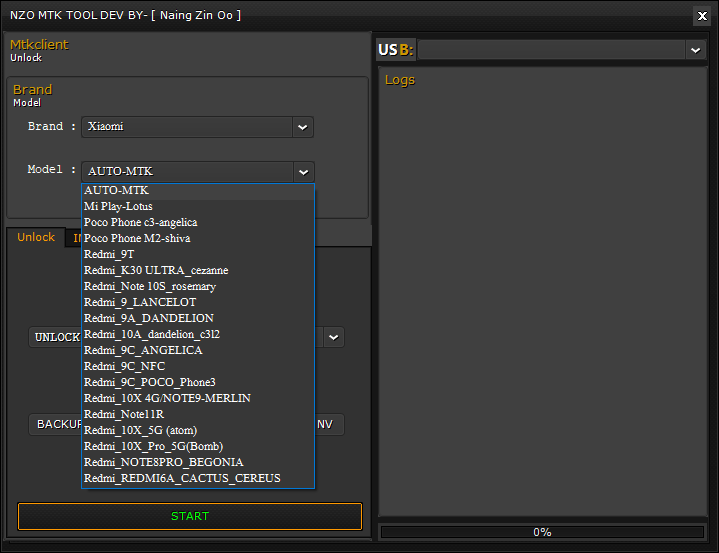The height and width of the screenshot is (553, 719).
Task: Select Mi Play-Lotus model
Action: pyautogui.click(x=118, y=206)
